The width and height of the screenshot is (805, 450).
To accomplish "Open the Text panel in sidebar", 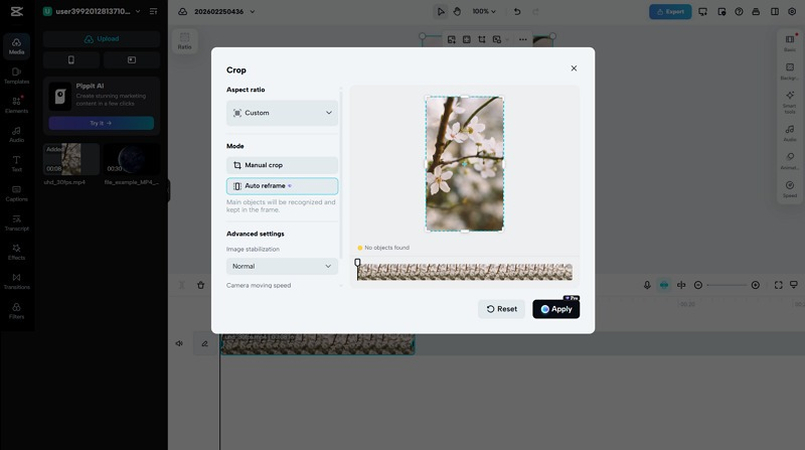I will point(16,164).
